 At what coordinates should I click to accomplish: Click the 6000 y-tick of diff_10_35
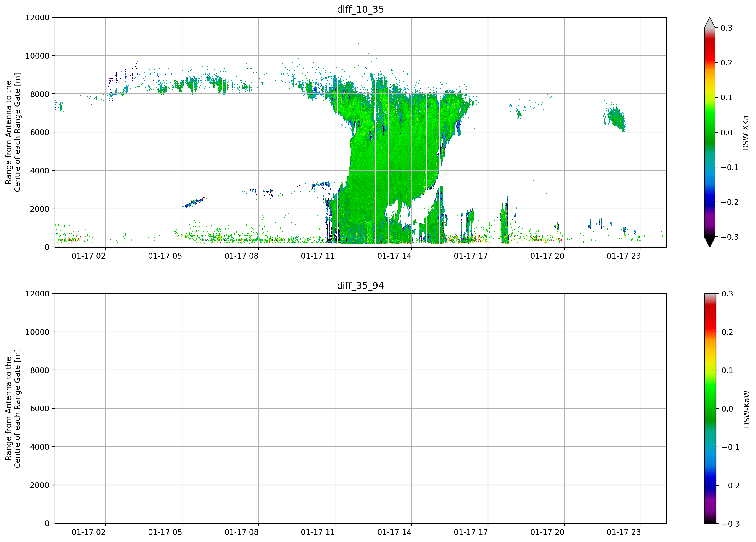point(40,132)
